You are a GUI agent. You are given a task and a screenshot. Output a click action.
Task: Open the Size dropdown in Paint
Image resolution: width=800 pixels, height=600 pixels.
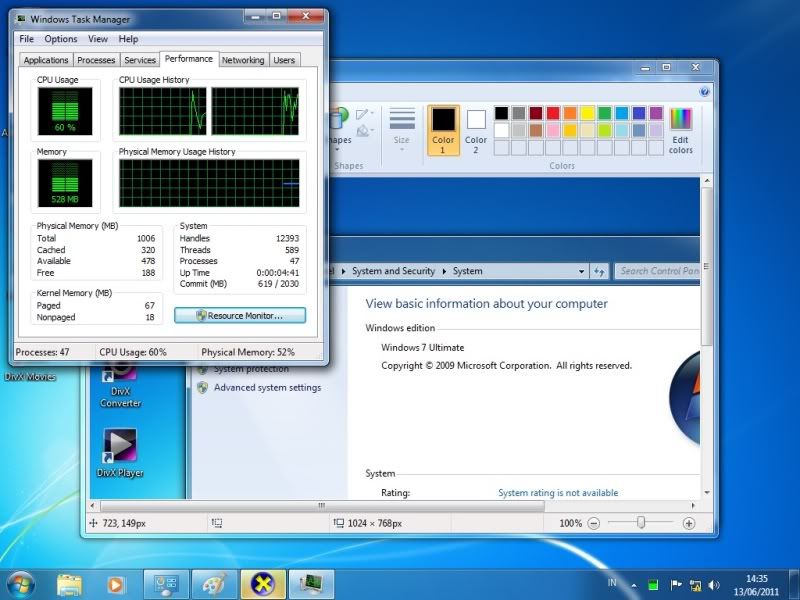click(x=402, y=129)
